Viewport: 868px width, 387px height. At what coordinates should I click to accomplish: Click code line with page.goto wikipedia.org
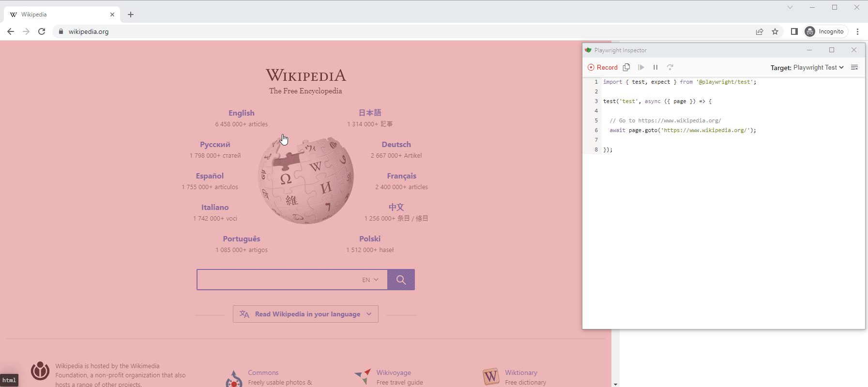tap(683, 130)
